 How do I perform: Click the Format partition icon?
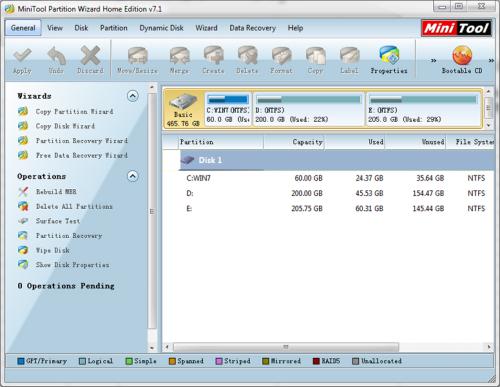point(282,55)
